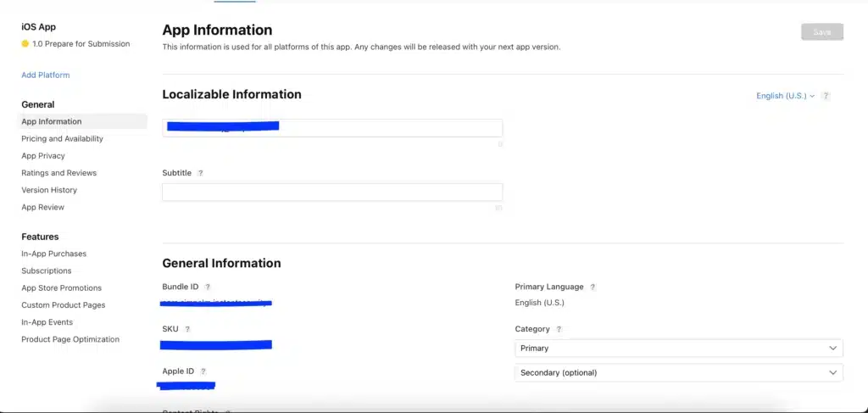Click help icon next to Primary Language
868x413 pixels.
[x=593, y=287]
